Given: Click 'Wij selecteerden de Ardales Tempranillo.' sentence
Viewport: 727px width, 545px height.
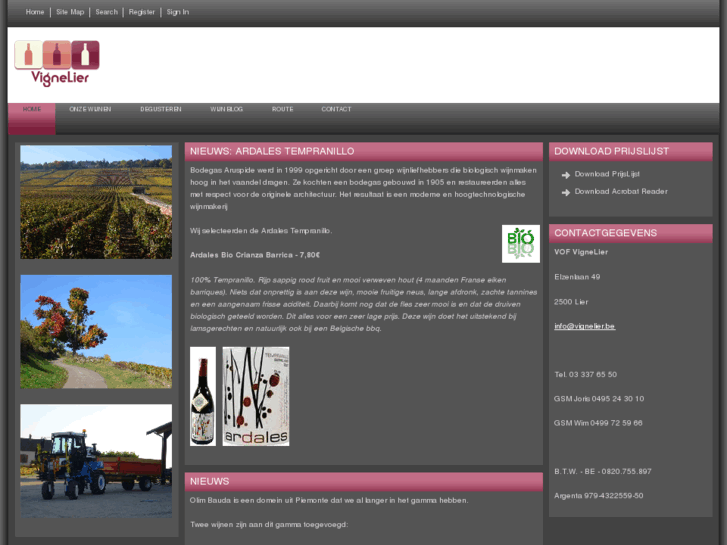Looking at the screenshot, I should coord(261,231).
